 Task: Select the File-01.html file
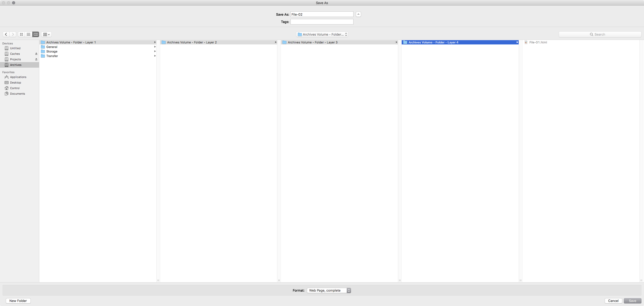point(581,42)
